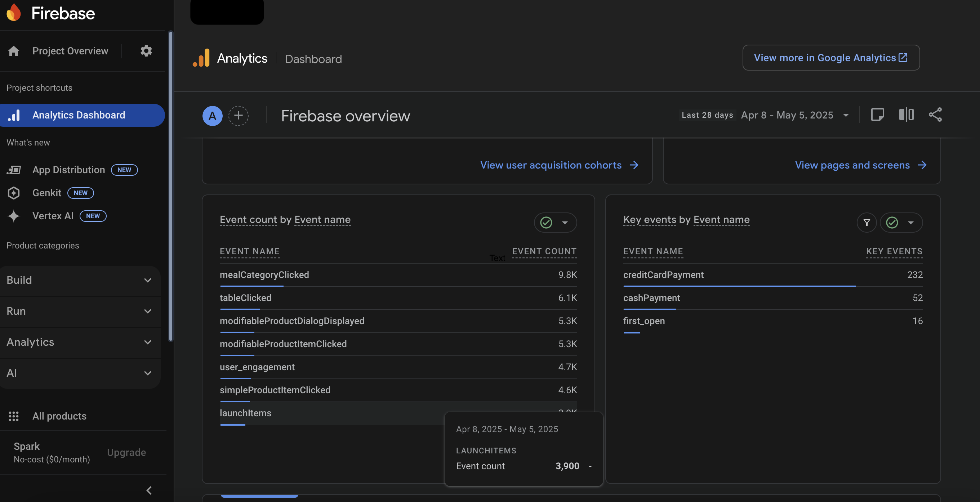Select Analytics Dashboard in sidebar
This screenshot has height=502, width=980.
(82, 115)
